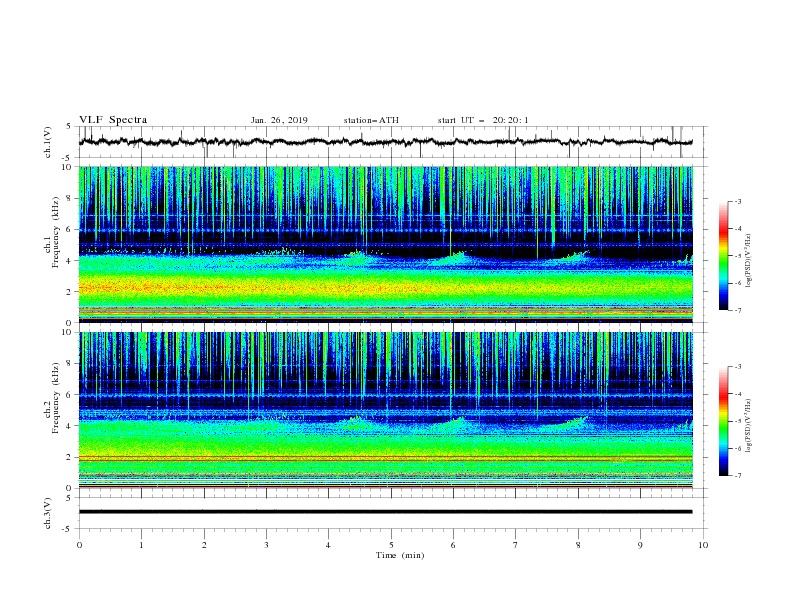792x612 pixels.
Task: Click ch.2 frequency axis tick "8"
Action: [x=71, y=364]
